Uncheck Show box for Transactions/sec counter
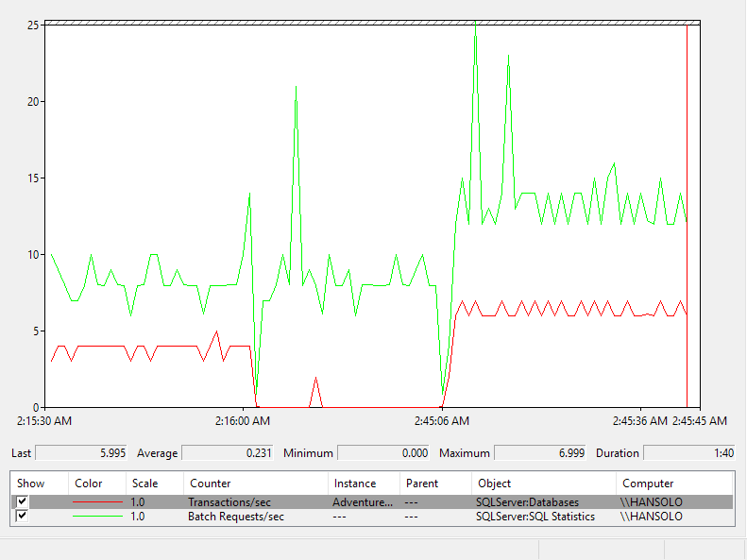 [x=22, y=501]
